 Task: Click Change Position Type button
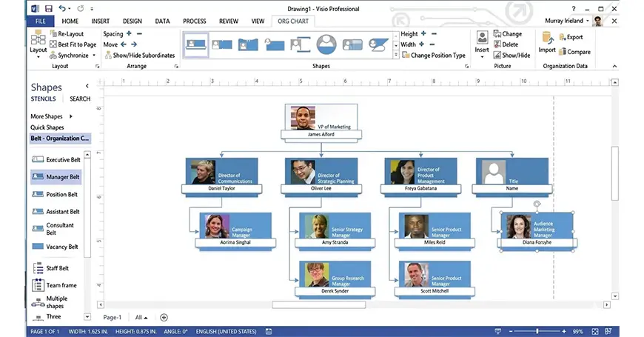[437, 56]
